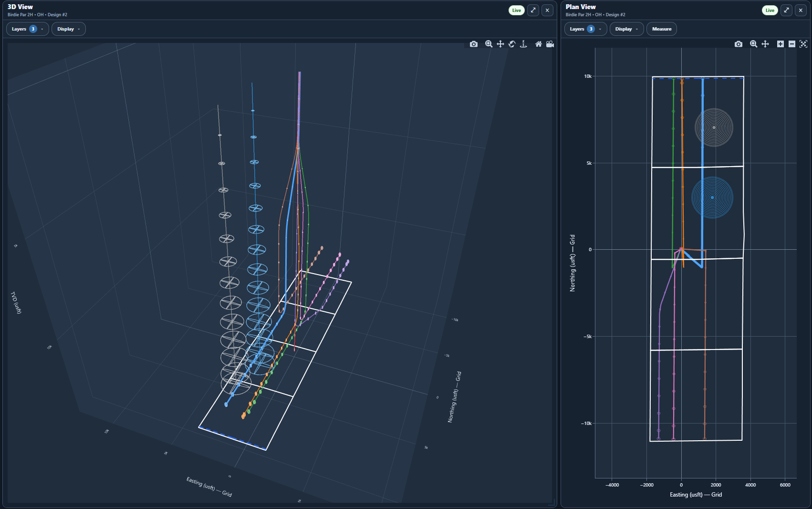The height and width of the screenshot is (509, 812).
Task: Click the Measure button in Plan View
Action: [x=662, y=29]
